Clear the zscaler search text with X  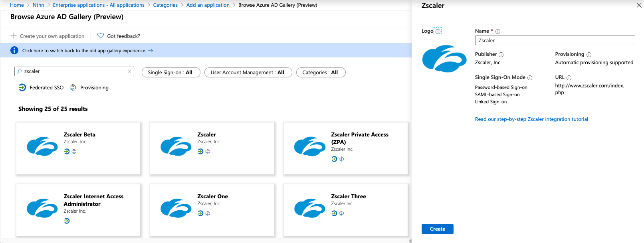tap(129, 71)
